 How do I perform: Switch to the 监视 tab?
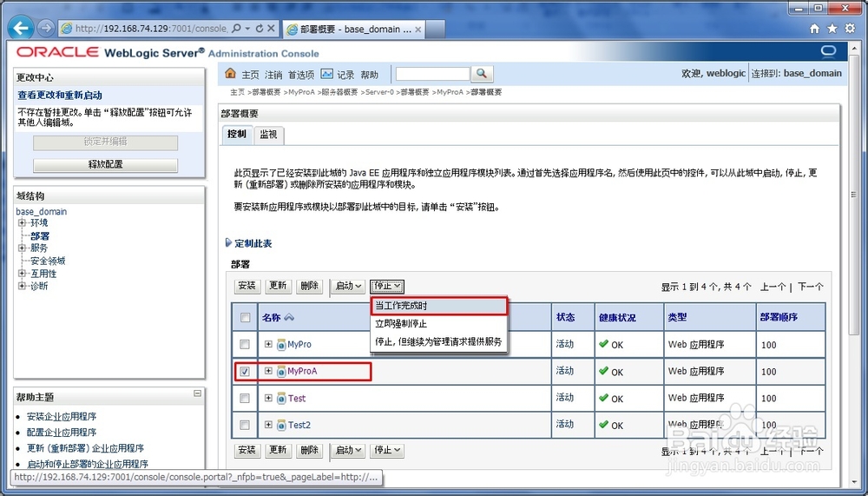(x=268, y=134)
